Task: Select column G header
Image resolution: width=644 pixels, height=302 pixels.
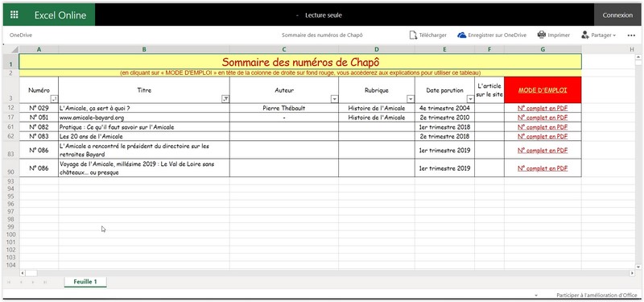Action: [543, 49]
